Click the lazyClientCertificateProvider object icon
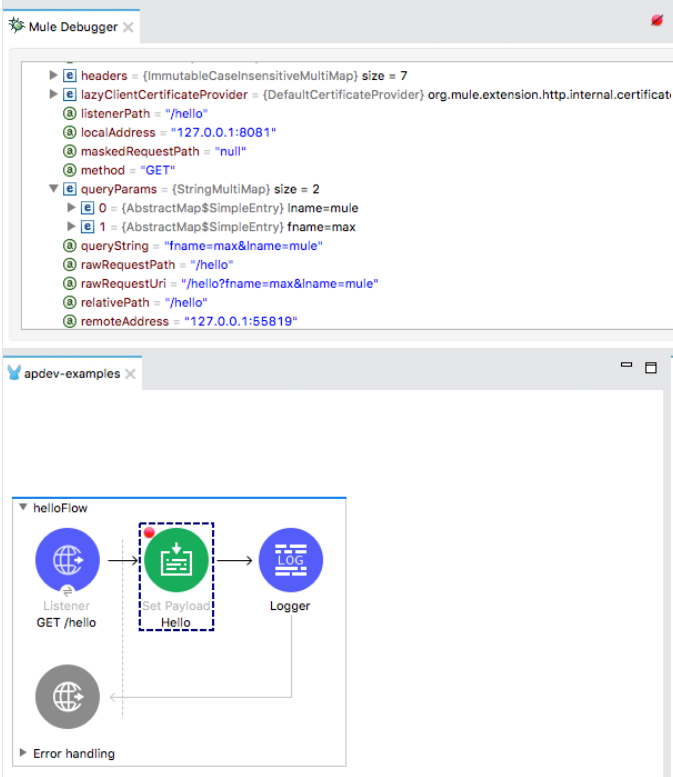 (69, 94)
